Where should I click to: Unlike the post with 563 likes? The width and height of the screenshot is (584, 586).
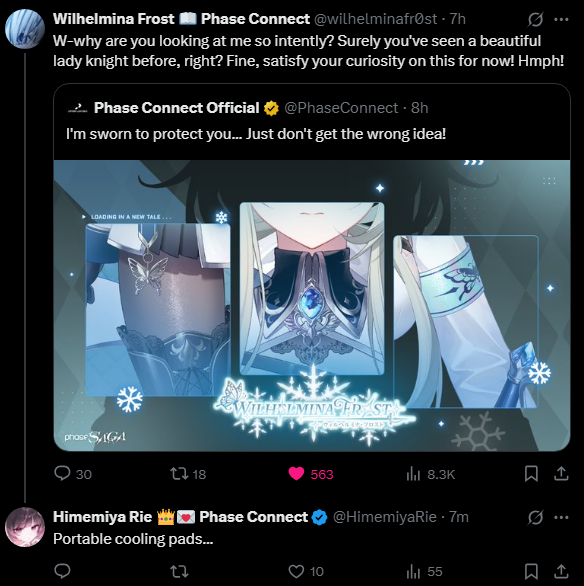(310, 474)
